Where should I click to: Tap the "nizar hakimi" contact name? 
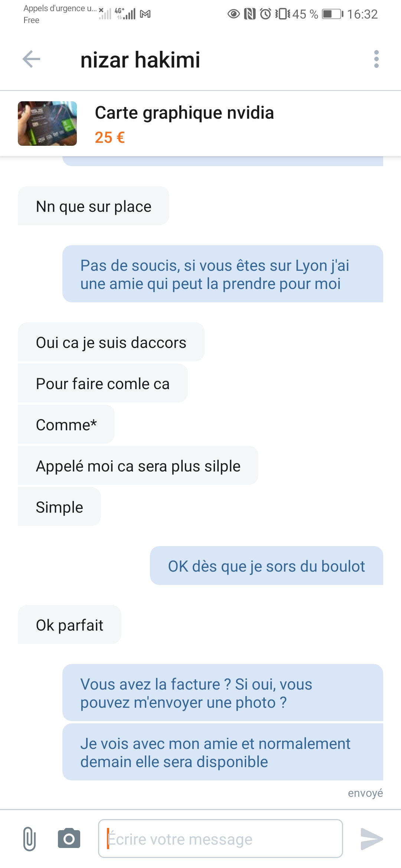click(140, 60)
